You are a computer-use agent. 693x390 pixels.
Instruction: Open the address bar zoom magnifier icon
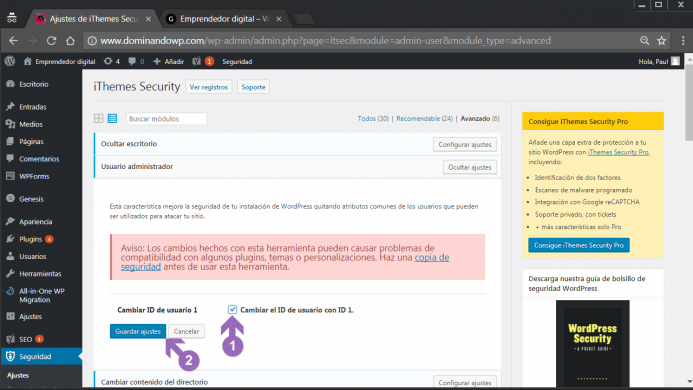tap(644, 41)
